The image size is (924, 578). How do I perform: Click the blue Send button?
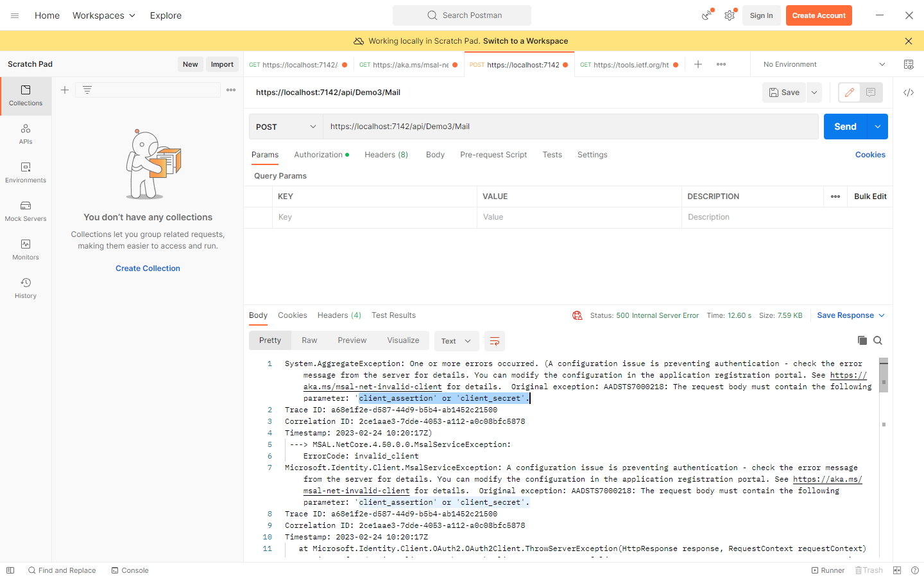(x=845, y=127)
